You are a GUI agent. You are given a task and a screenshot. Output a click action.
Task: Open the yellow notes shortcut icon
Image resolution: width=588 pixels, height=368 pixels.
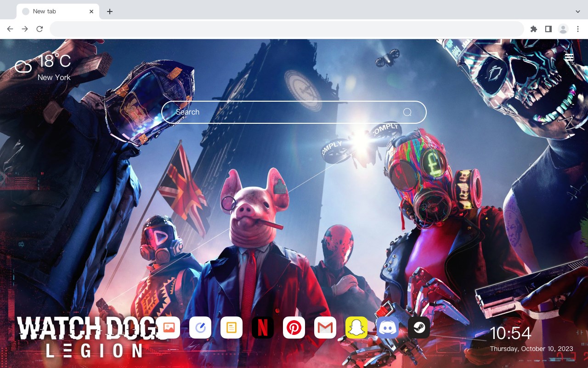(232, 328)
